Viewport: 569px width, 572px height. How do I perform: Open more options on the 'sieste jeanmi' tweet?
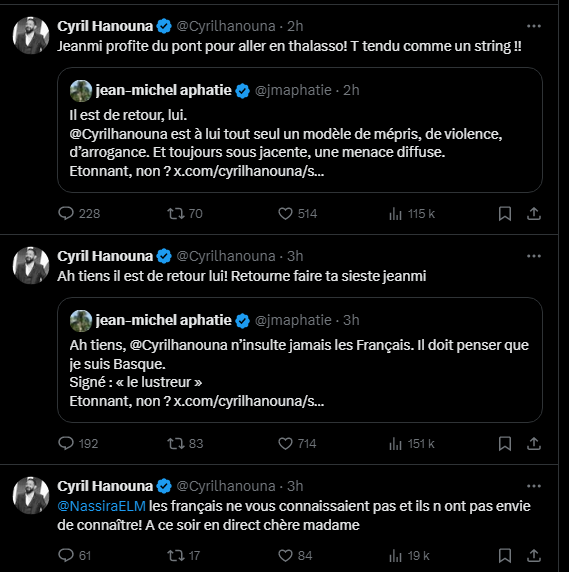click(534, 256)
